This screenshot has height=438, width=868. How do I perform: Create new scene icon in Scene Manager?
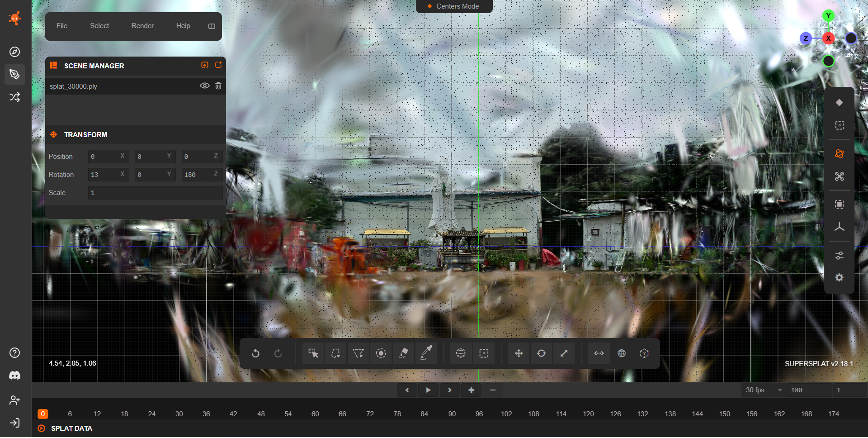tap(218, 65)
